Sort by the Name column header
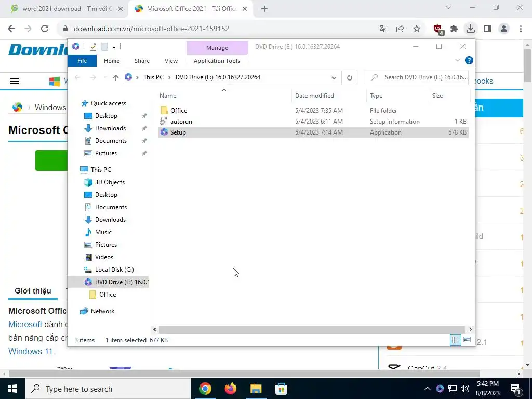 tap(224, 96)
